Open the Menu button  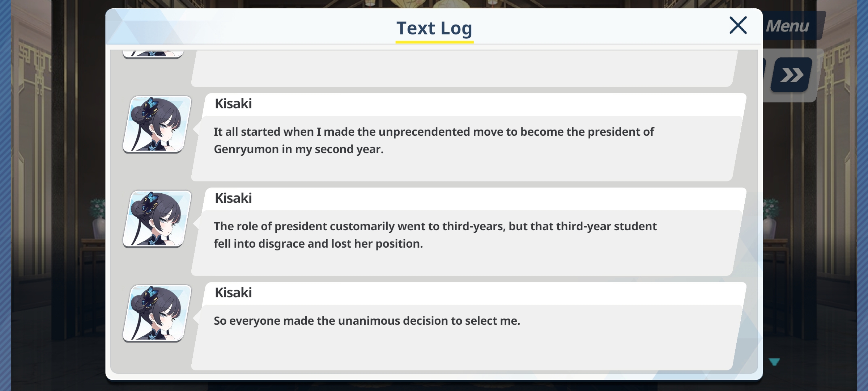793,26
